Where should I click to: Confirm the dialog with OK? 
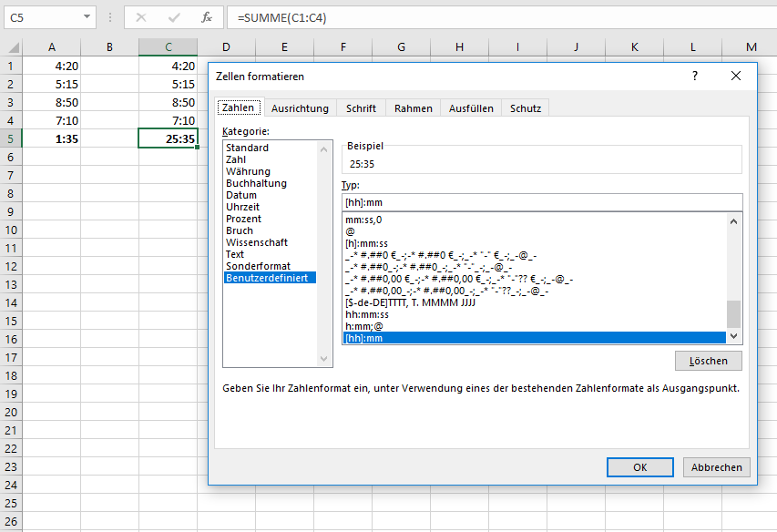point(639,467)
